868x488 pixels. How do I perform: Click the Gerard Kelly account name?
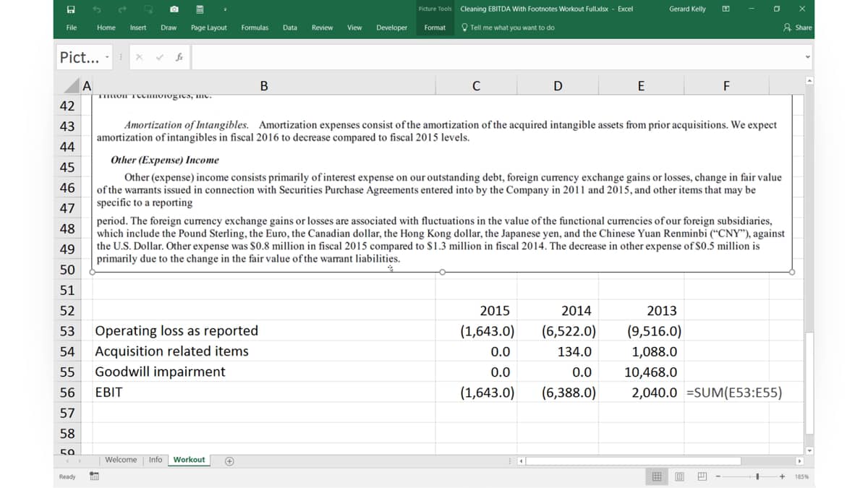click(x=688, y=9)
